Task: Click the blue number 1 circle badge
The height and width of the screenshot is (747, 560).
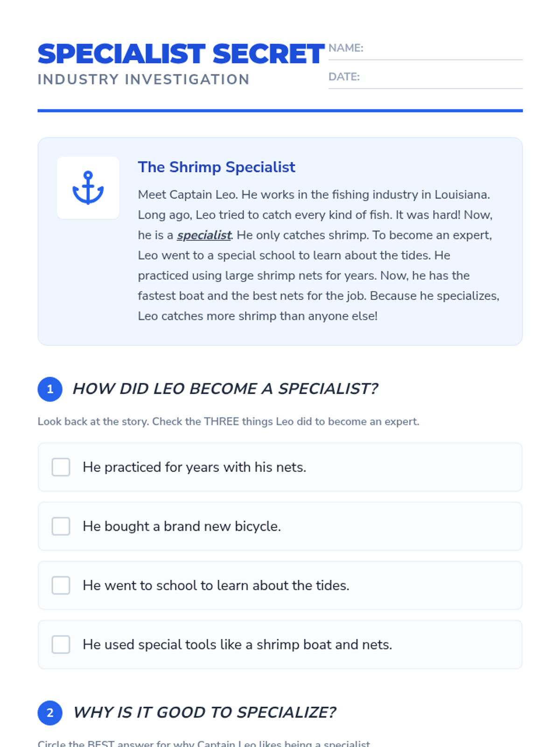Action: pos(50,389)
